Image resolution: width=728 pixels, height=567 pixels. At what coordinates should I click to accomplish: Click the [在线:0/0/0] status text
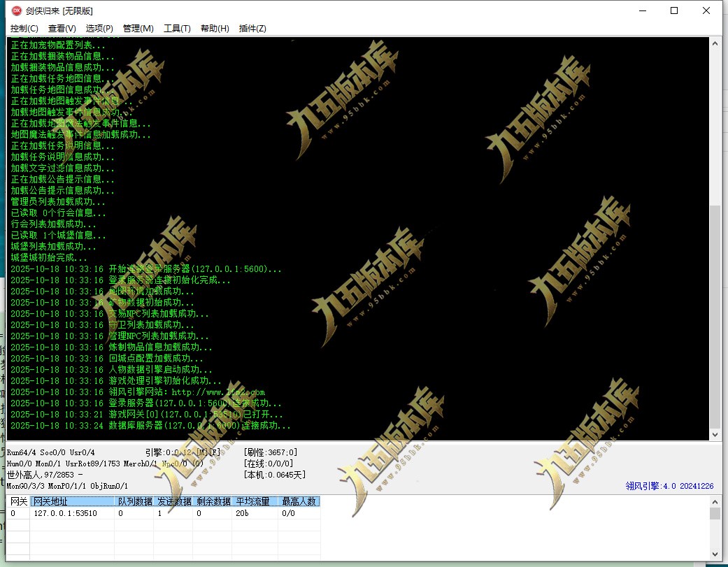pyautogui.click(x=269, y=463)
